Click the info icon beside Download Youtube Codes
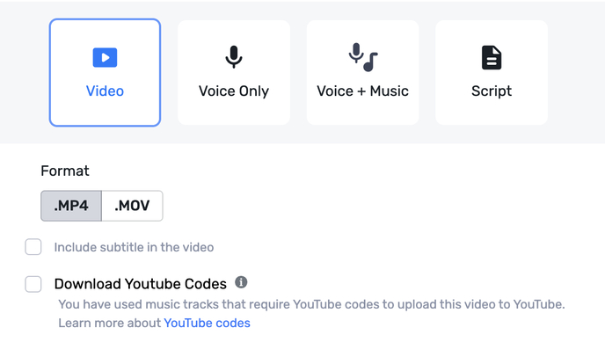Viewport: 605px width, 364px height. point(241,283)
